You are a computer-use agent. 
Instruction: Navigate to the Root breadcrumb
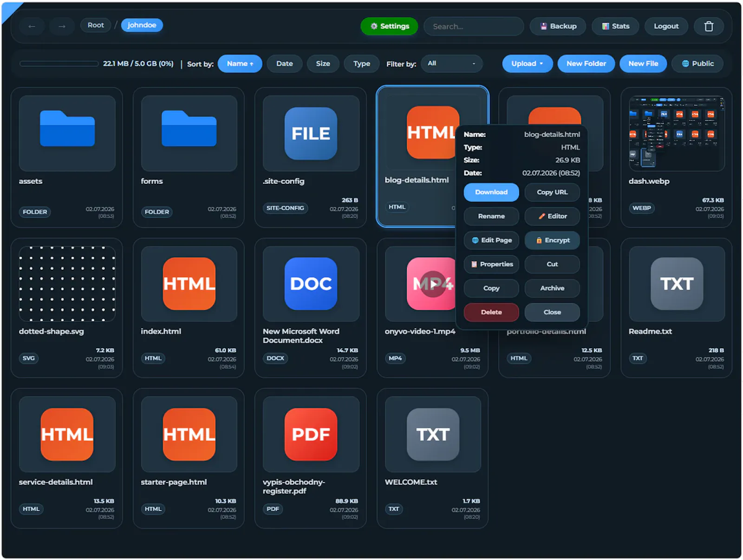tap(96, 25)
